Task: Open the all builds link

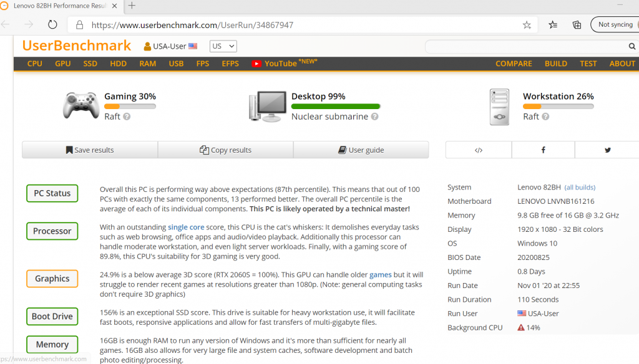Action: coord(580,187)
